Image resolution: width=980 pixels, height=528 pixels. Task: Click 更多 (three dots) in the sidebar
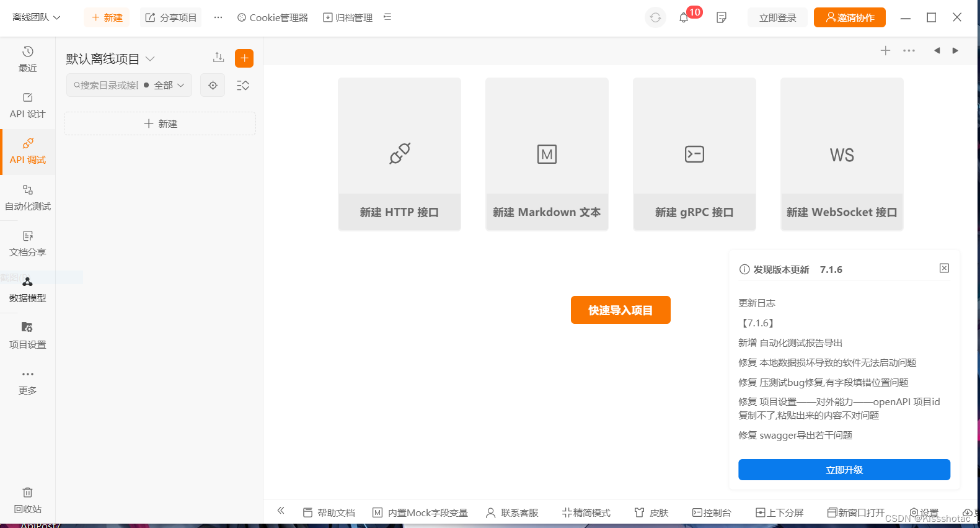pos(27,382)
